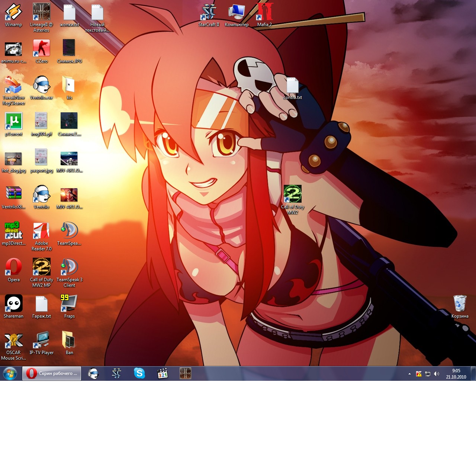Open the Windows Start menu
This screenshot has height=450, width=476.
pyautogui.click(x=10, y=373)
